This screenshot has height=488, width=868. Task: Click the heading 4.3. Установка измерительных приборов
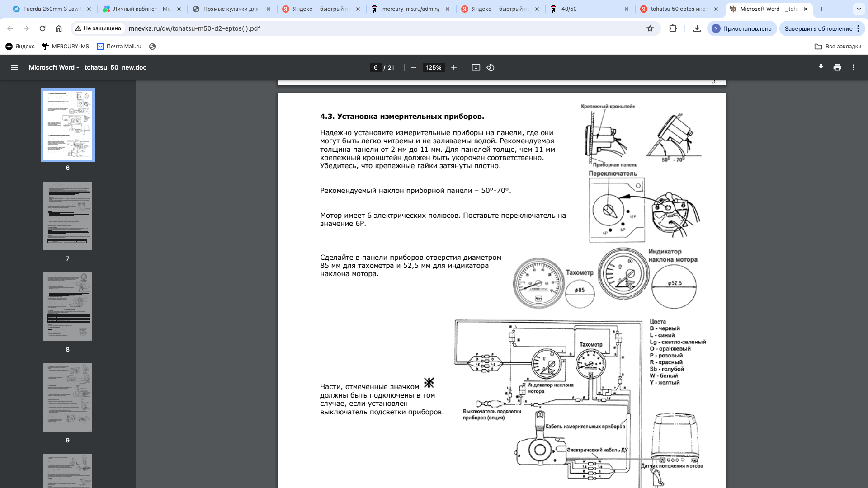point(402,117)
